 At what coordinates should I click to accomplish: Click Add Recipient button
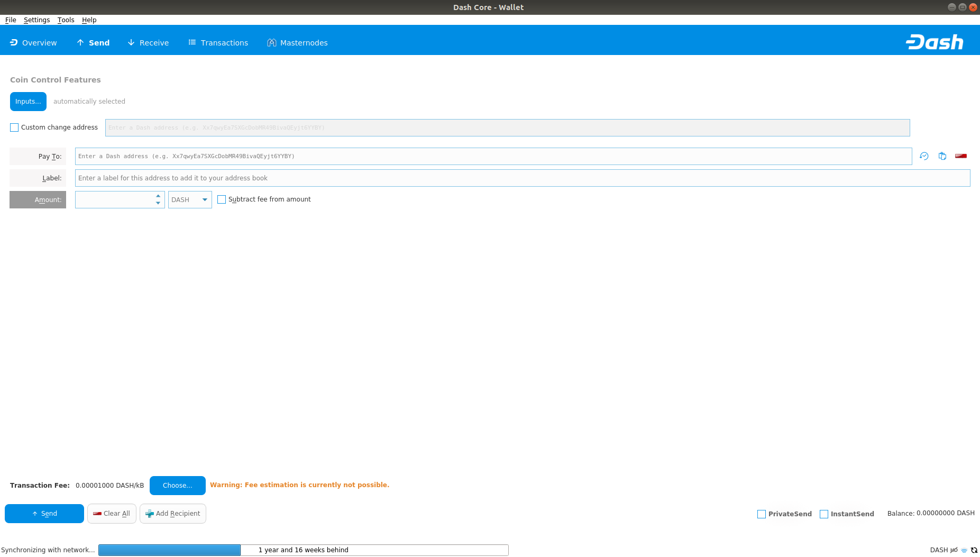click(173, 514)
